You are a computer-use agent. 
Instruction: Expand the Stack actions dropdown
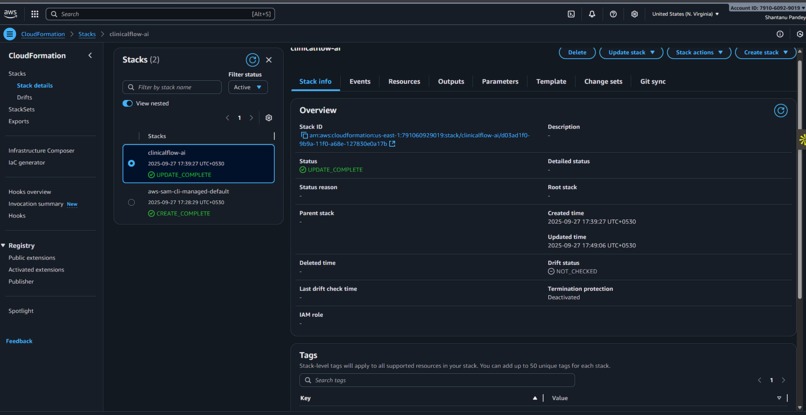pos(699,52)
